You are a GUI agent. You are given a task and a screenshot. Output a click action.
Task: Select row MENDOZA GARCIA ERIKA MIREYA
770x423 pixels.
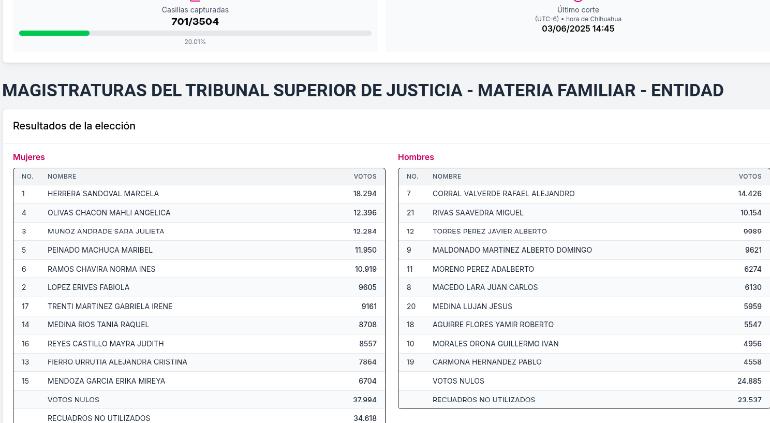point(199,381)
